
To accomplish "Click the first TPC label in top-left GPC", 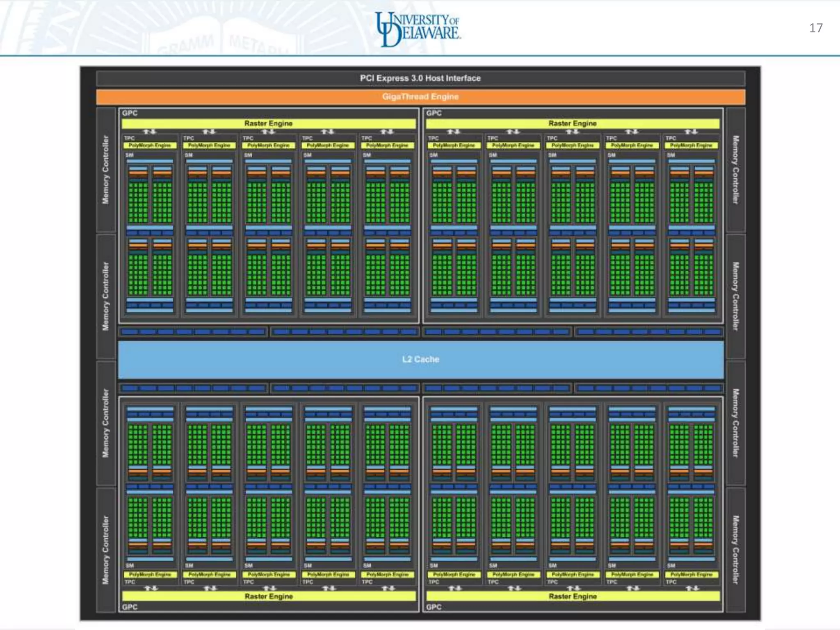I will point(129,138).
